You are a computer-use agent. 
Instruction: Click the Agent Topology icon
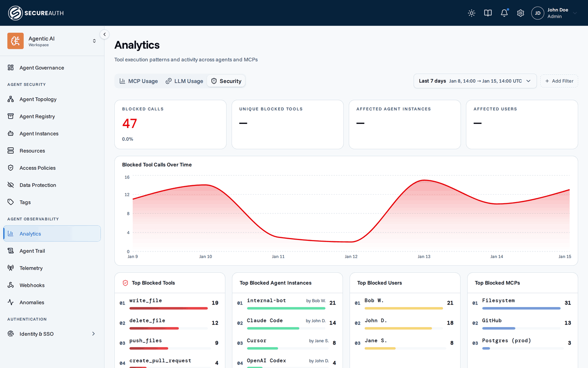(11, 99)
